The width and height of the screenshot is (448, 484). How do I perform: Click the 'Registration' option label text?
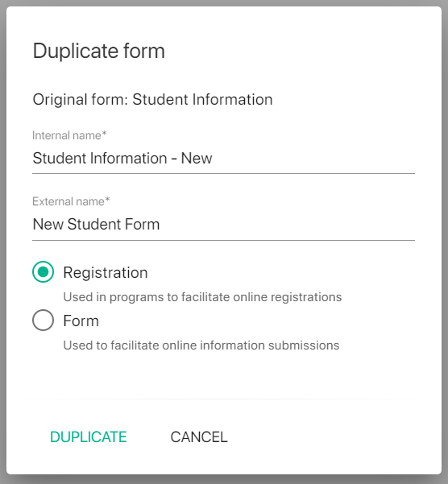tap(106, 273)
